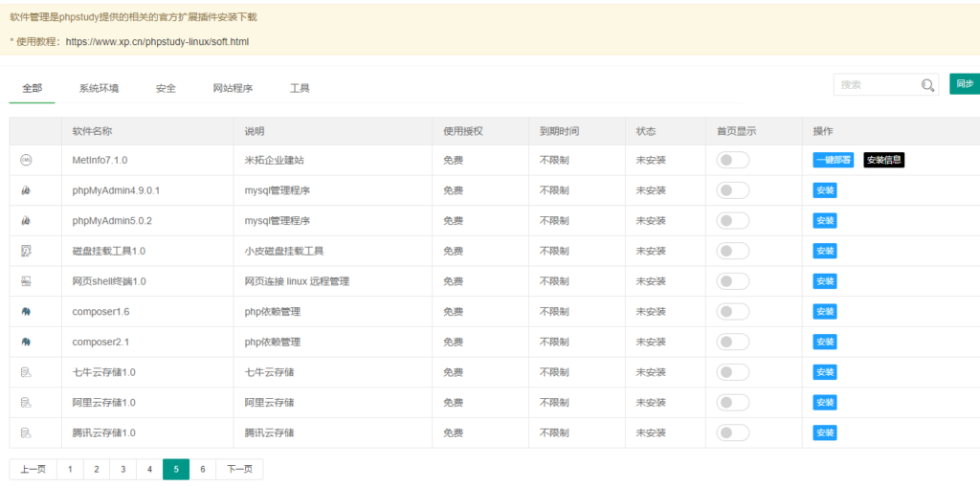Go to the previous page with 上一页
This screenshot has width=980, height=487.
click(x=33, y=470)
